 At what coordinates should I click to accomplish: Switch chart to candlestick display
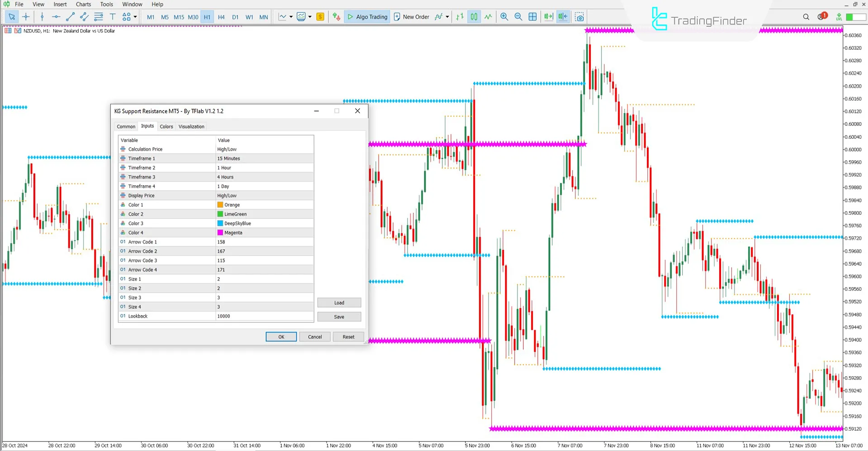pyautogui.click(x=474, y=17)
